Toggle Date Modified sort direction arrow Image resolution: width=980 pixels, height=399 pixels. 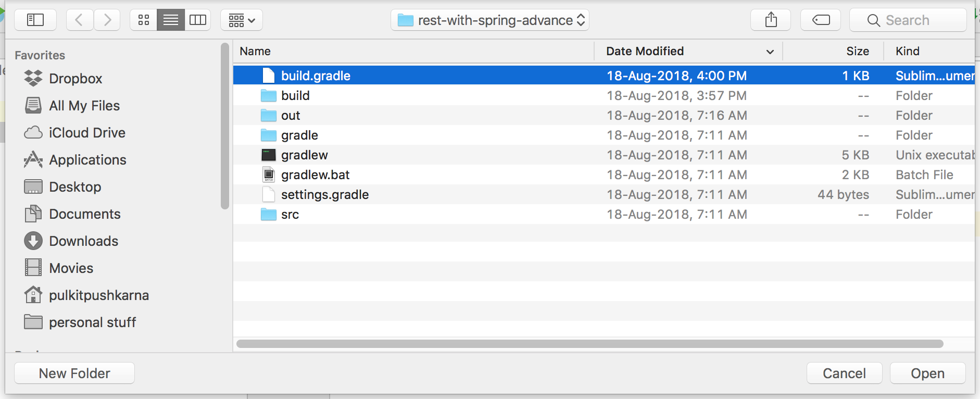(x=770, y=52)
